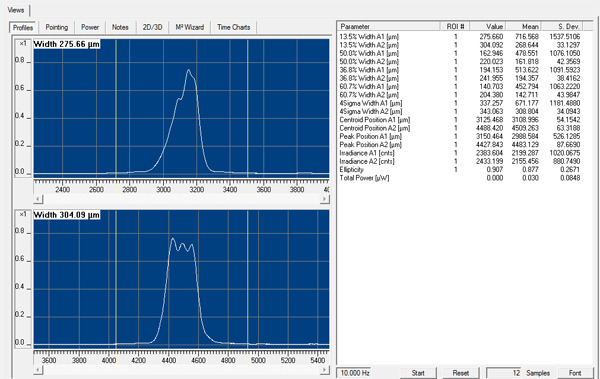This screenshot has height=379, width=600.
Task: Select the Profiles tab
Action: pos(23,27)
